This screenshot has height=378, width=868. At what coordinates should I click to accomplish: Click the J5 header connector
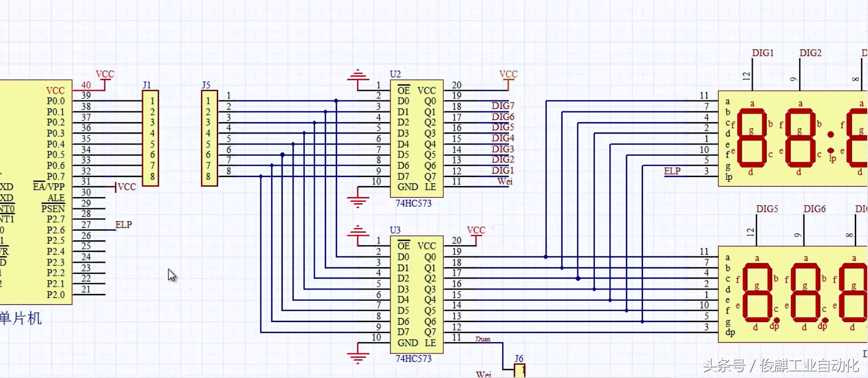click(210, 138)
